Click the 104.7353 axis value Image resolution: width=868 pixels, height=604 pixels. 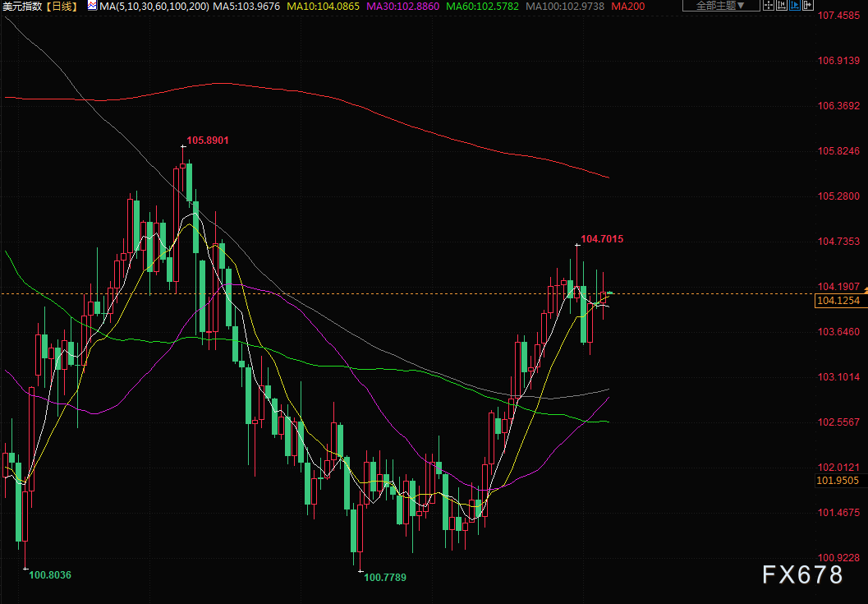click(x=838, y=242)
